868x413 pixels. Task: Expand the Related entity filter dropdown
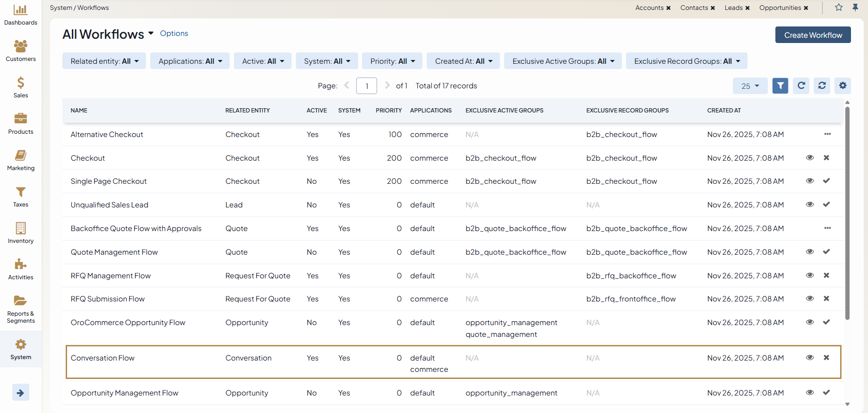click(x=104, y=61)
